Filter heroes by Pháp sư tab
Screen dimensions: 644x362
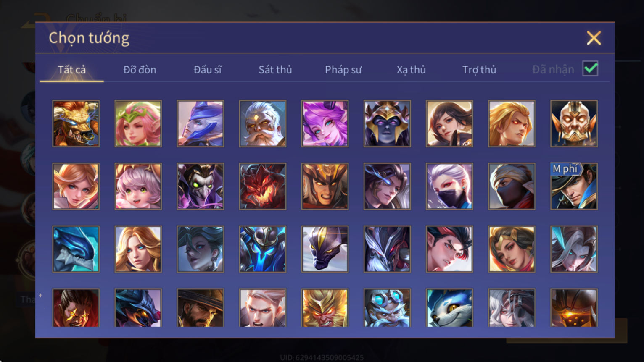click(x=343, y=70)
